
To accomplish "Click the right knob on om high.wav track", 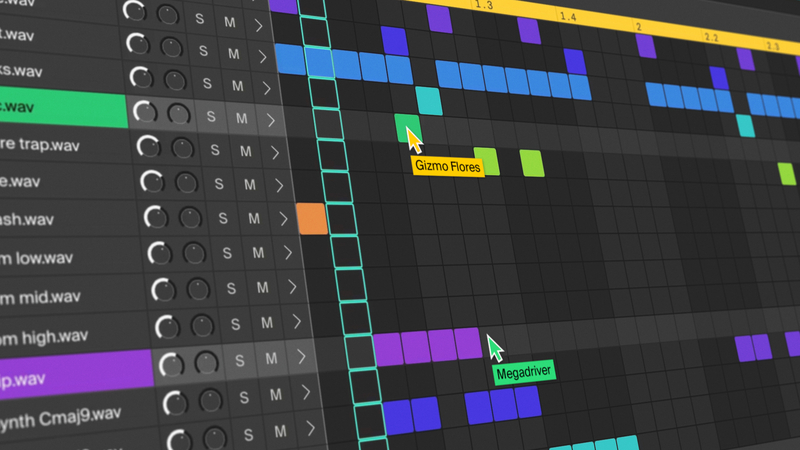I will coord(203,326).
